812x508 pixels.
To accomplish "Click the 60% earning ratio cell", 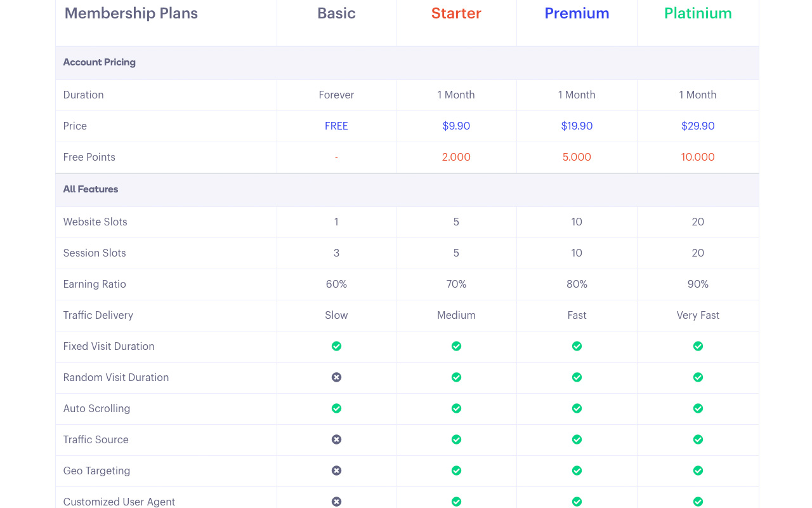I will point(336,284).
